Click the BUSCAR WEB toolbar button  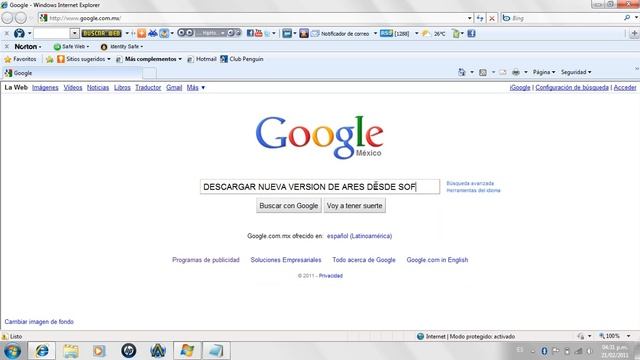102,33
